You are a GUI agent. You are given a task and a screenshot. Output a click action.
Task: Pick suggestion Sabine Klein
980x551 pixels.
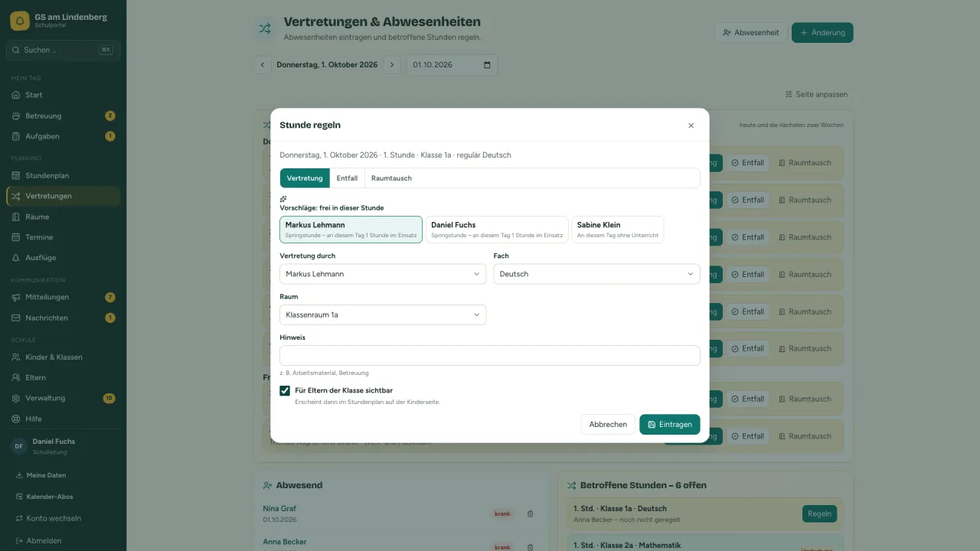618,230
